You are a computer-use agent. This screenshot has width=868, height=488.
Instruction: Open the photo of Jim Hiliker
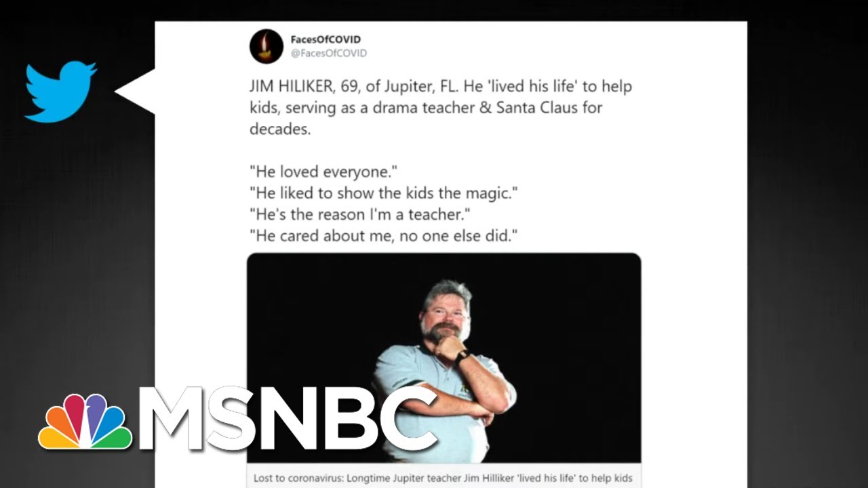[x=443, y=358]
